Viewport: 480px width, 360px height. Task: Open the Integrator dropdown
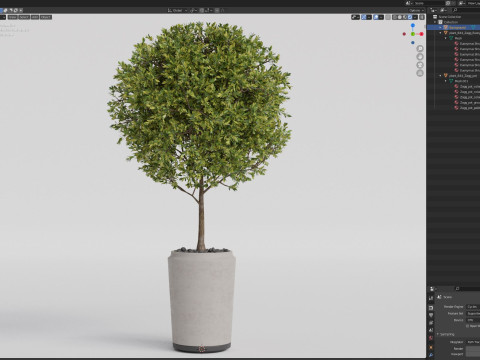click(x=473, y=342)
